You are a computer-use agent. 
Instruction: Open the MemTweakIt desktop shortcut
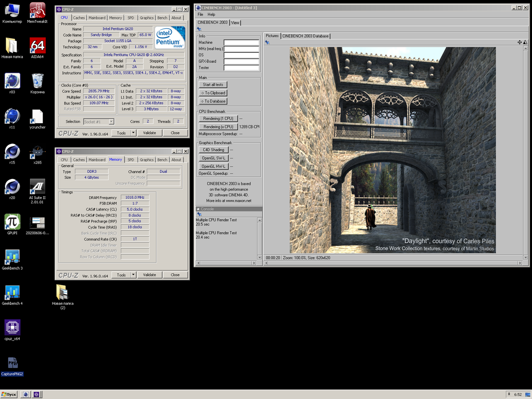tap(37, 13)
